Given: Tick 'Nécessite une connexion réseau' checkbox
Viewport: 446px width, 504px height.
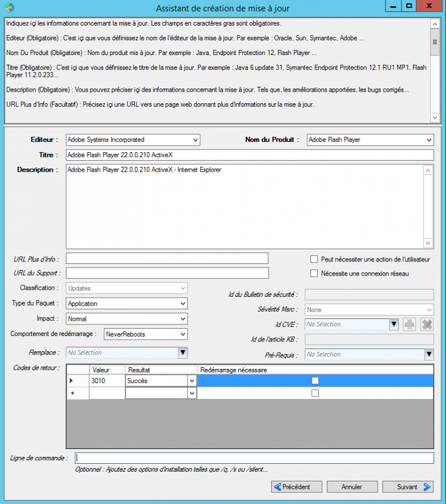Looking at the screenshot, I should point(314,273).
